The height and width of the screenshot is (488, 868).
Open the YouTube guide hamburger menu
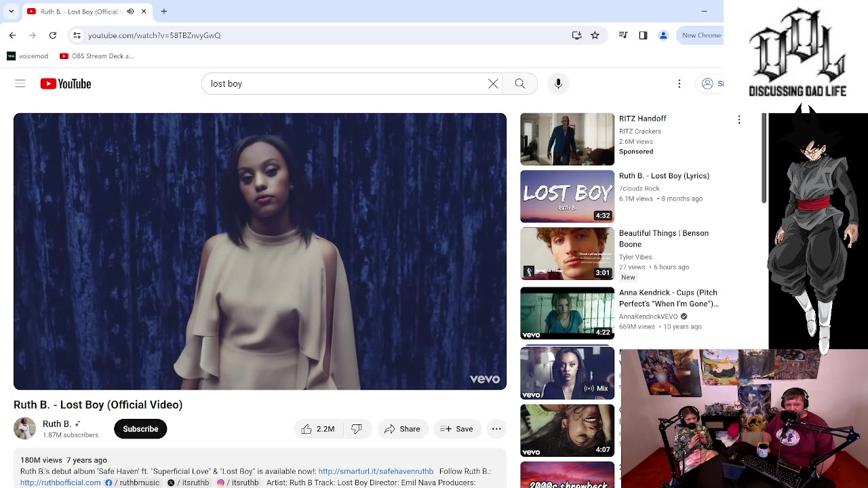click(x=20, y=83)
